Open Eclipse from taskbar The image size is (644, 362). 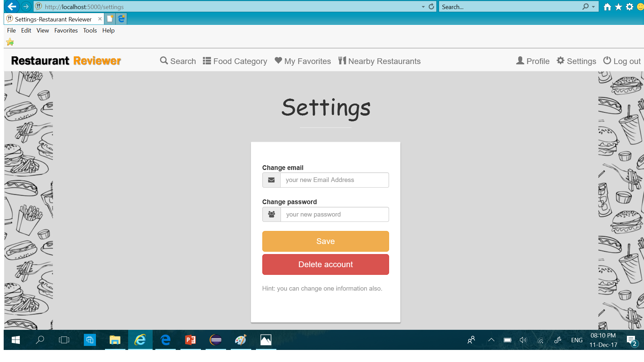click(x=216, y=340)
